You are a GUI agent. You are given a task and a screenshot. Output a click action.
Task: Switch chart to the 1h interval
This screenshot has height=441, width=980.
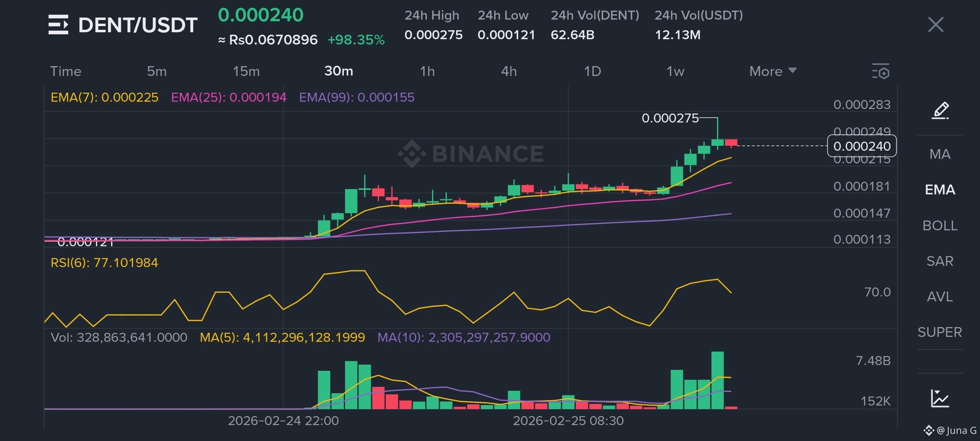click(427, 71)
